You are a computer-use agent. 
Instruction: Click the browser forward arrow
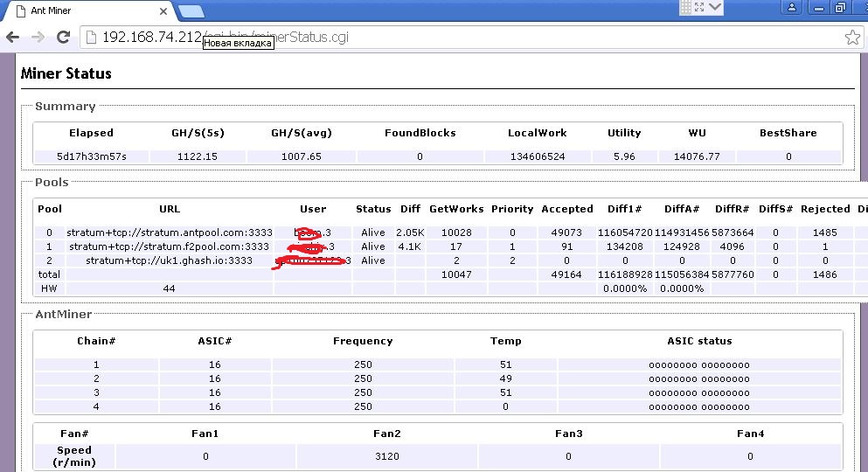(38, 38)
